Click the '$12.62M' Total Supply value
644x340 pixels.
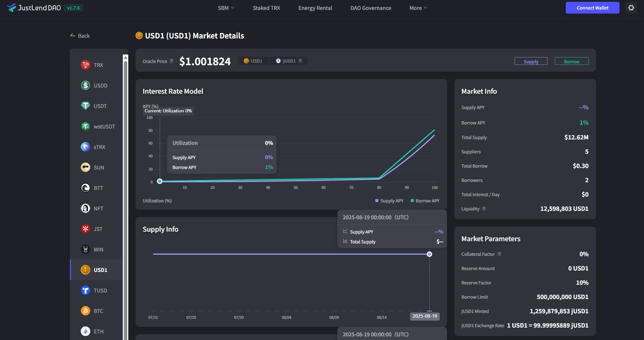point(576,137)
